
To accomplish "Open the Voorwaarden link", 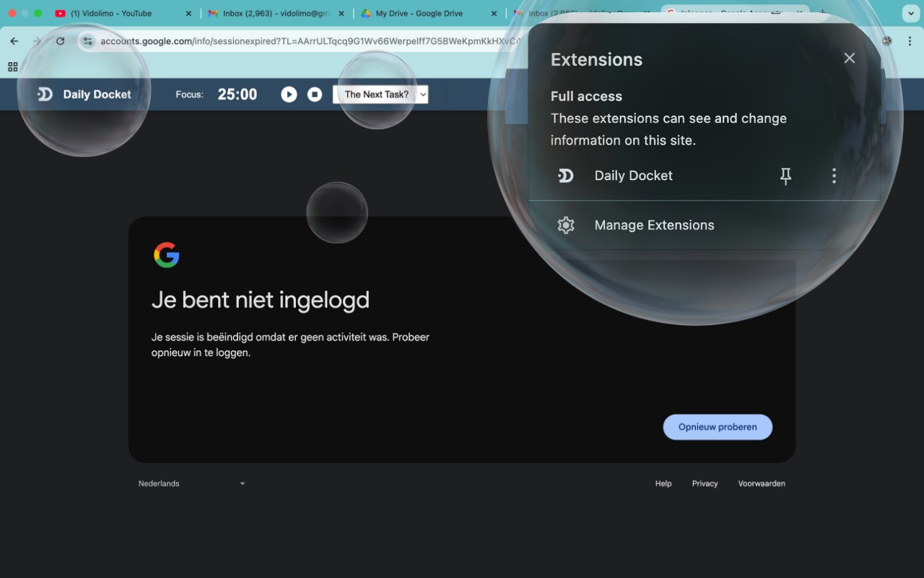I will coord(762,483).
